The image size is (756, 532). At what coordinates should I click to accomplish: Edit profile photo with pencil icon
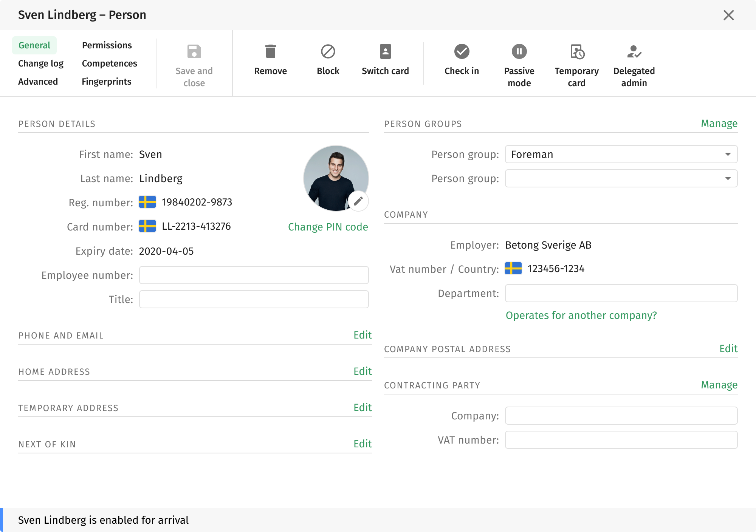[358, 201]
